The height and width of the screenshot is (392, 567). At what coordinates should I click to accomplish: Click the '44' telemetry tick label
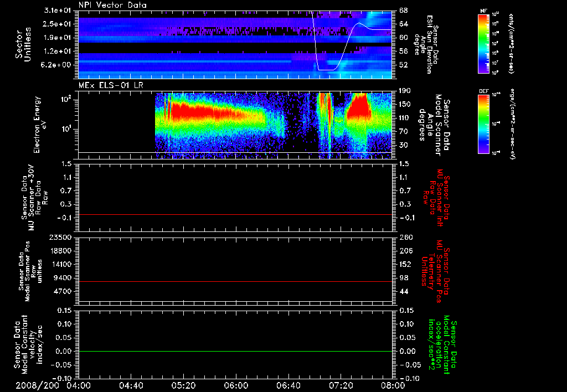pyautogui.click(x=404, y=291)
